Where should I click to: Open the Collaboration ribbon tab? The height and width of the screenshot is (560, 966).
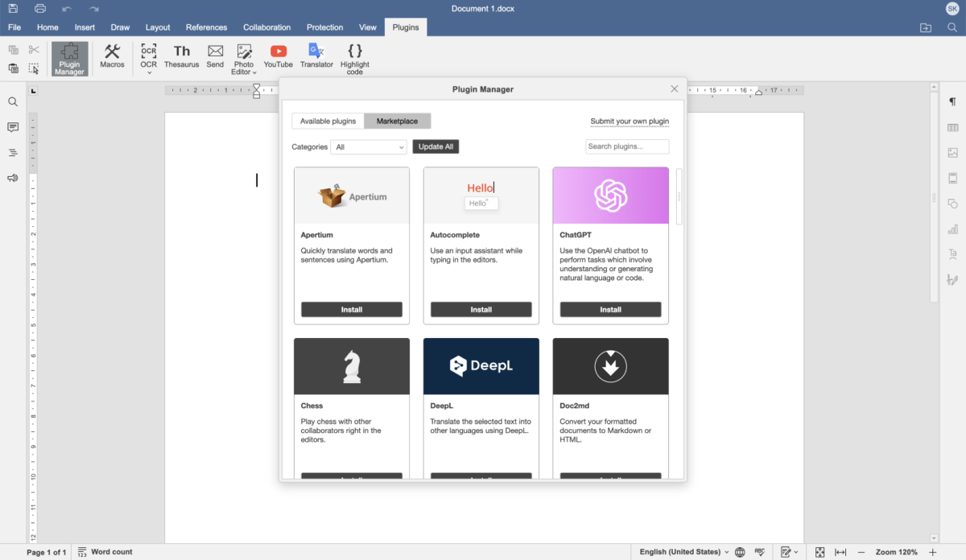[267, 27]
